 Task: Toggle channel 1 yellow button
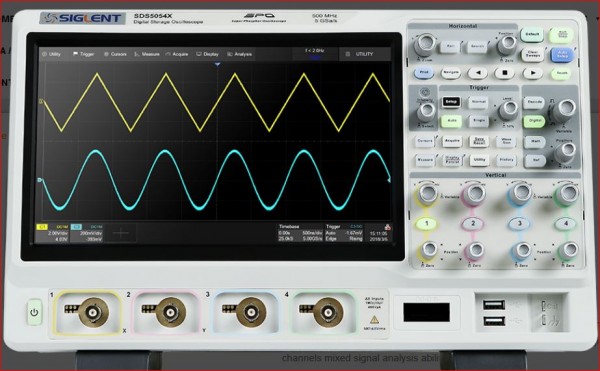[427, 223]
